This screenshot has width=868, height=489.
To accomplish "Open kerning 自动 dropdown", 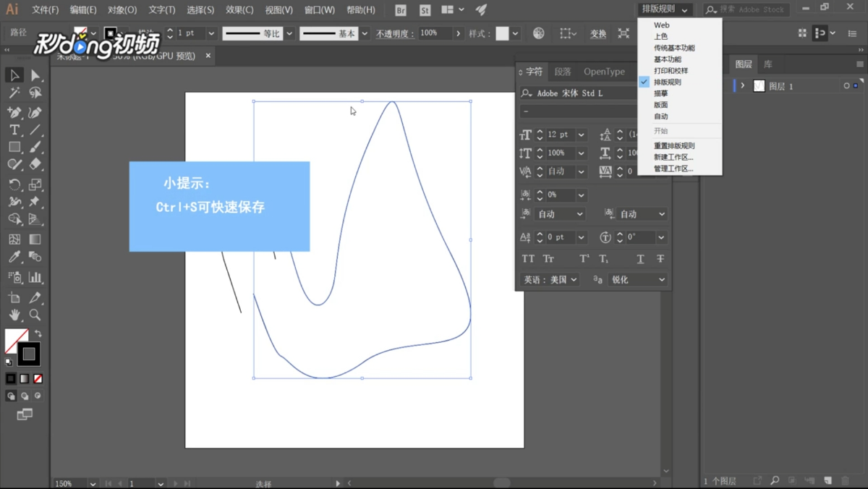I will pos(581,171).
